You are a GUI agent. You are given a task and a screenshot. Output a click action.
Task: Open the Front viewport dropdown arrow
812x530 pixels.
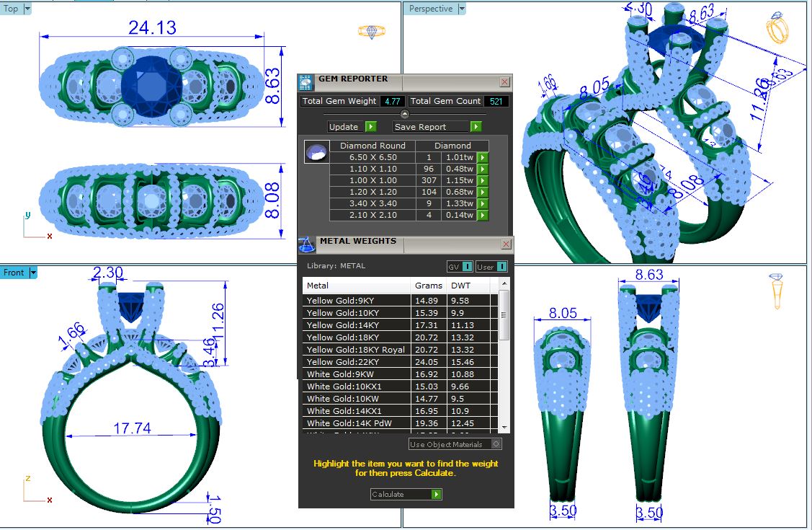click(32, 273)
